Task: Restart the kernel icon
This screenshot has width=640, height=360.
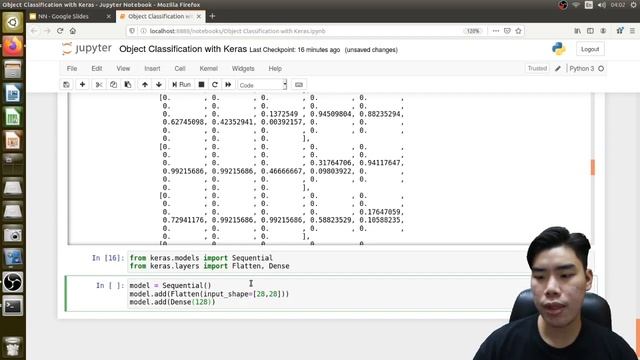Action: coord(215,84)
